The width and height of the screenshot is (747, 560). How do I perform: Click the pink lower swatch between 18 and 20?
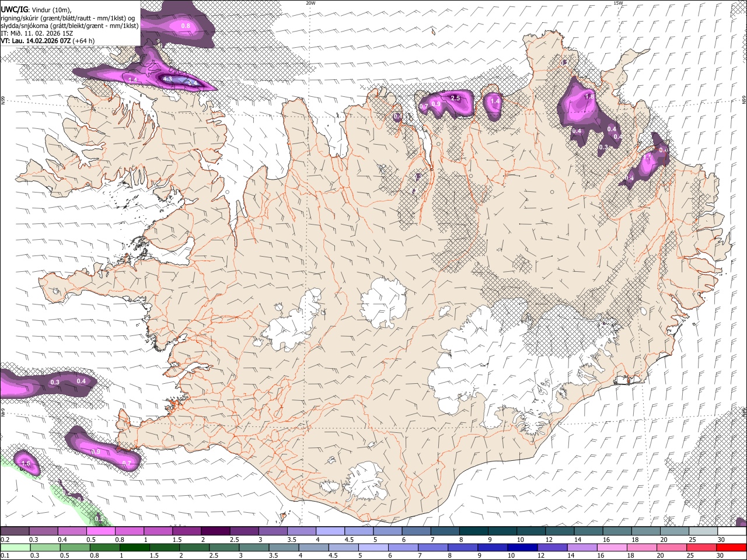click(643, 547)
